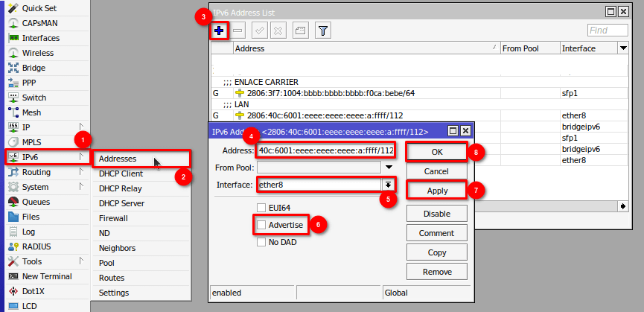This screenshot has height=312, width=644.
Task: Open New Terminal from the sidebar
Action: pyautogui.click(x=46, y=276)
